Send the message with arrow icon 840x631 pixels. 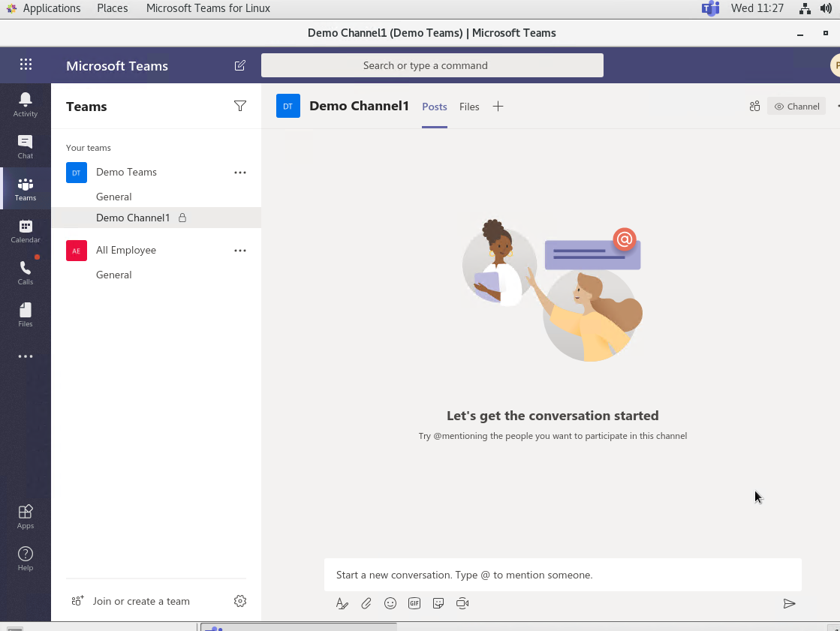tap(789, 604)
